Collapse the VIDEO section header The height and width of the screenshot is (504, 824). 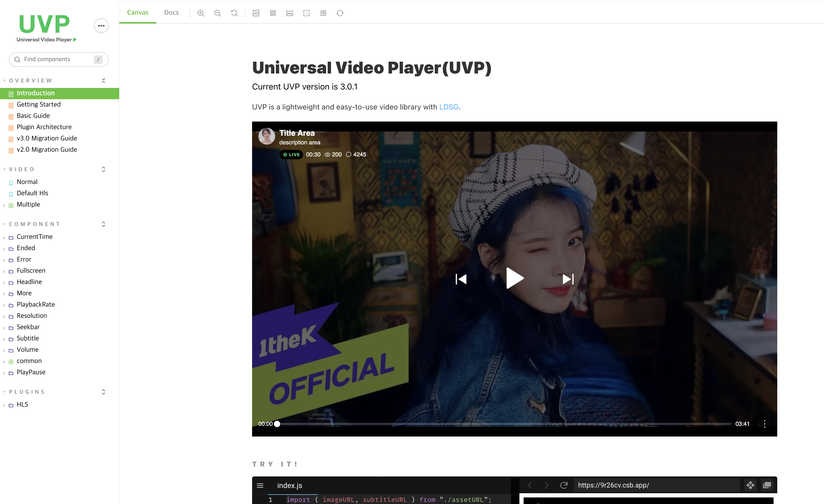[x=22, y=169]
